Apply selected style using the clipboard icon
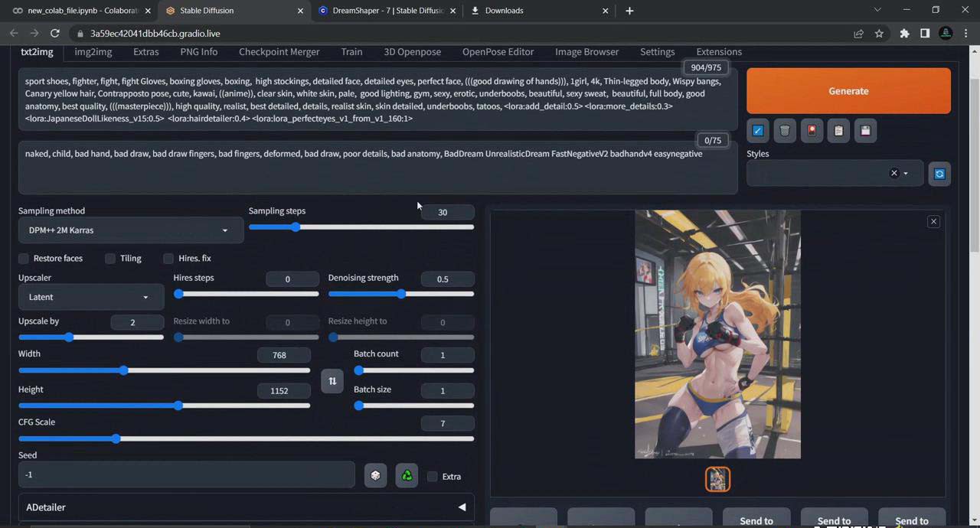The image size is (980, 528). click(838, 130)
